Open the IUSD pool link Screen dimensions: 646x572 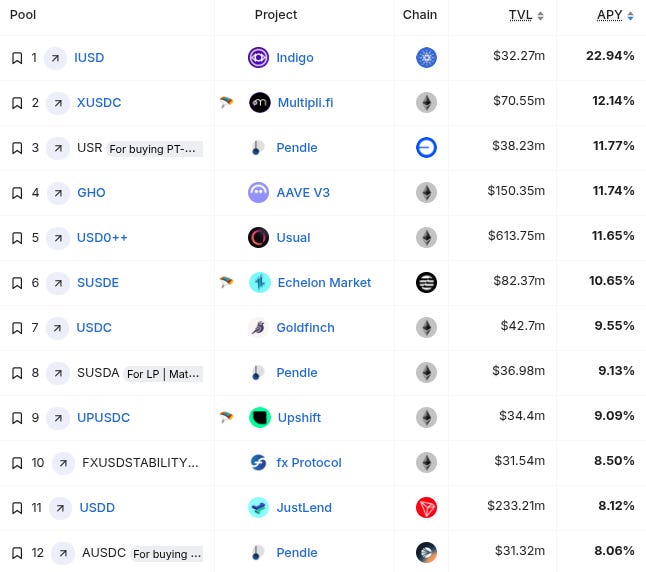pos(89,58)
